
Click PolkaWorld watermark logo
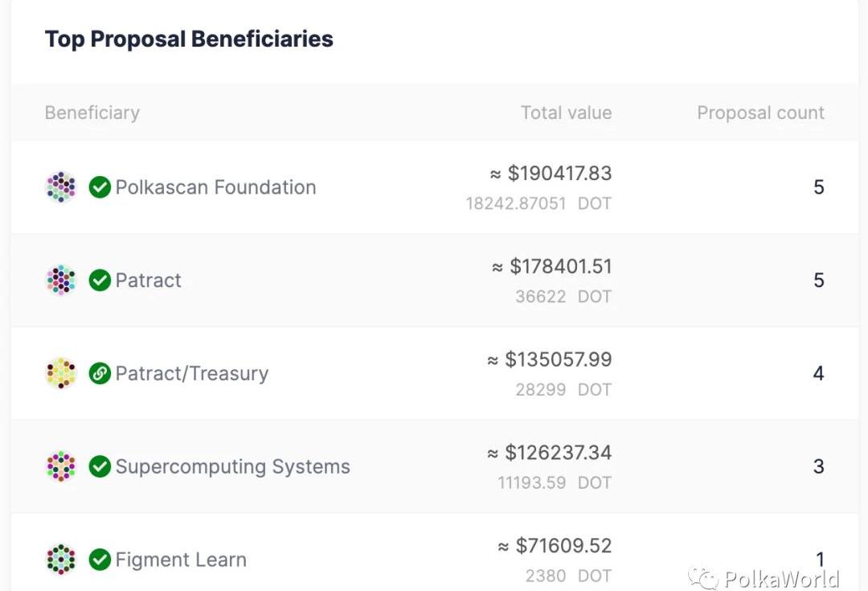pos(764,578)
